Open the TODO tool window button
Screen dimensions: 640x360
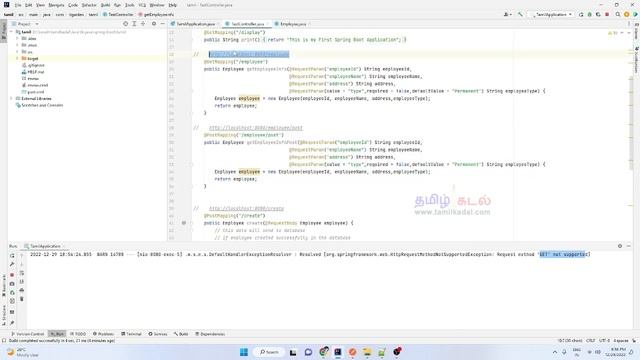point(78,334)
